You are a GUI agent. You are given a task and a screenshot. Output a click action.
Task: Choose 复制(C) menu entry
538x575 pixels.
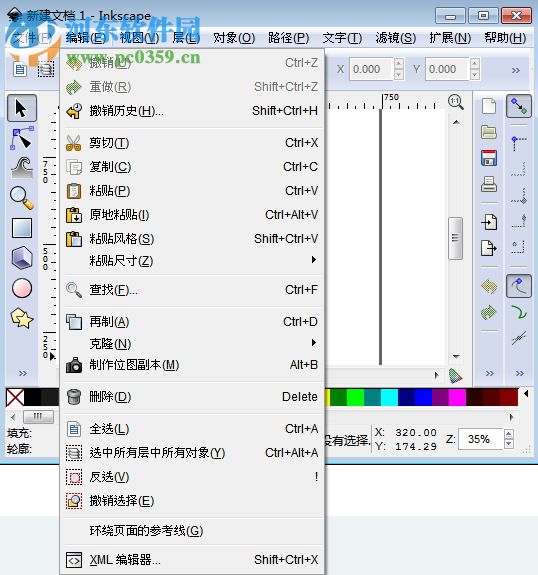192,167
